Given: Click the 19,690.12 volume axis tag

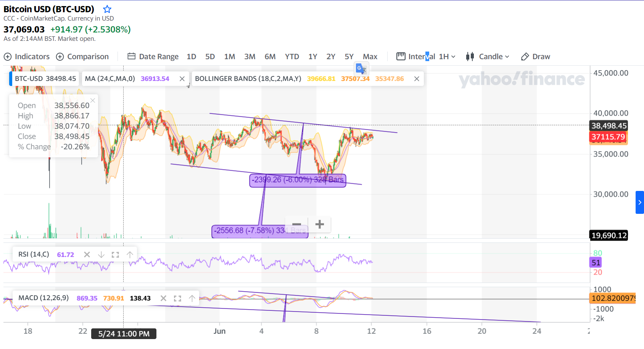Looking at the screenshot, I should (609, 235).
